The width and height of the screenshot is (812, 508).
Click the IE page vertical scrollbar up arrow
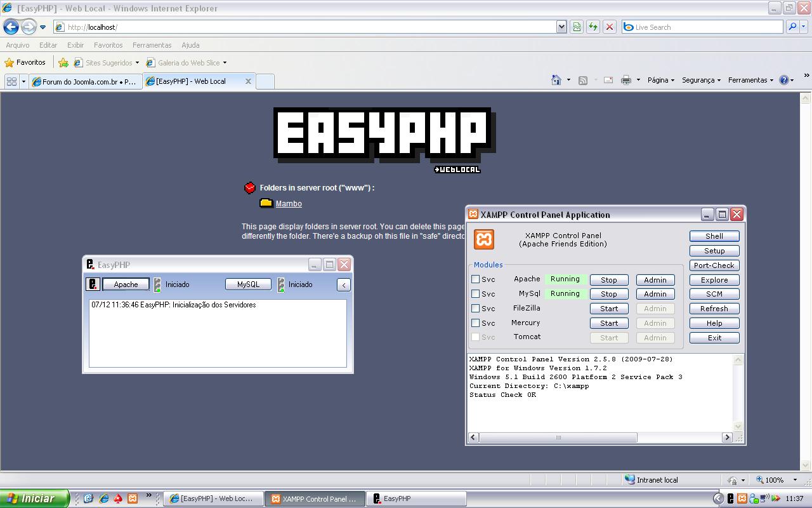pos(806,98)
